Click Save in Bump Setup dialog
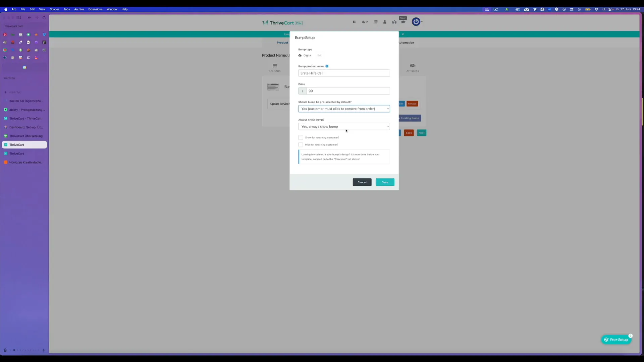 (385, 182)
